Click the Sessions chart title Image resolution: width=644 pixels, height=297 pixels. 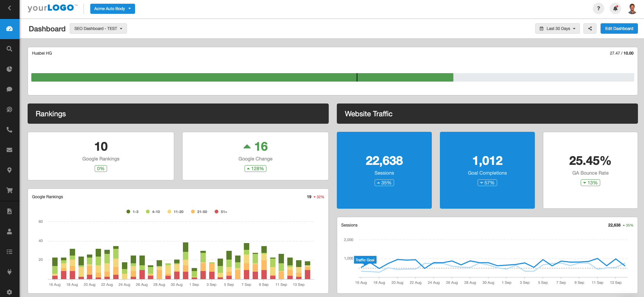(349, 225)
